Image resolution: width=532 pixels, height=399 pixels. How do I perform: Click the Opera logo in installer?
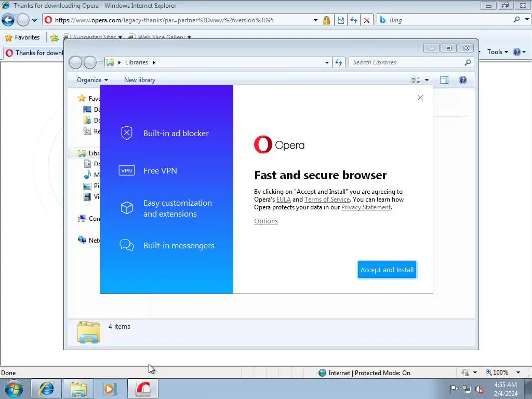click(x=279, y=145)
